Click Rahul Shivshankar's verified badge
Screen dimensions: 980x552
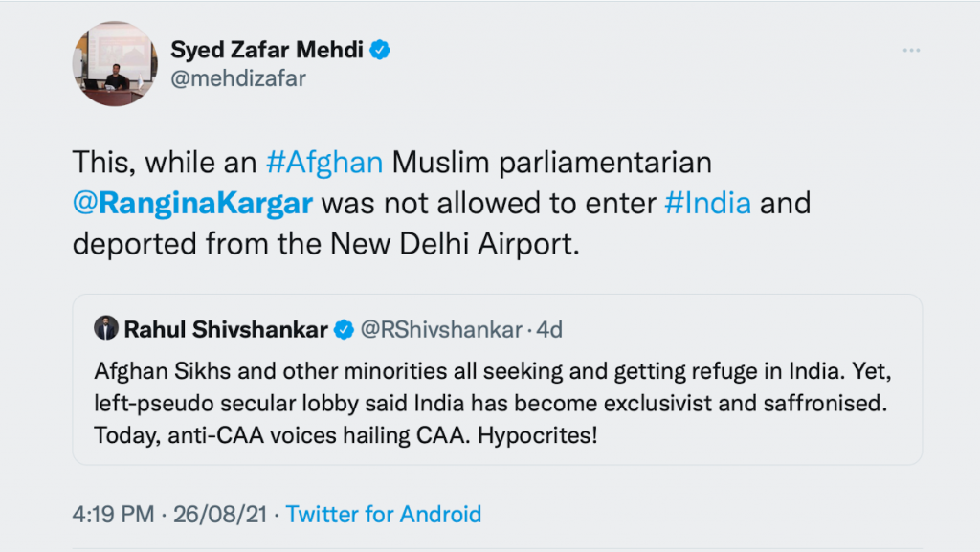point(344,330)
